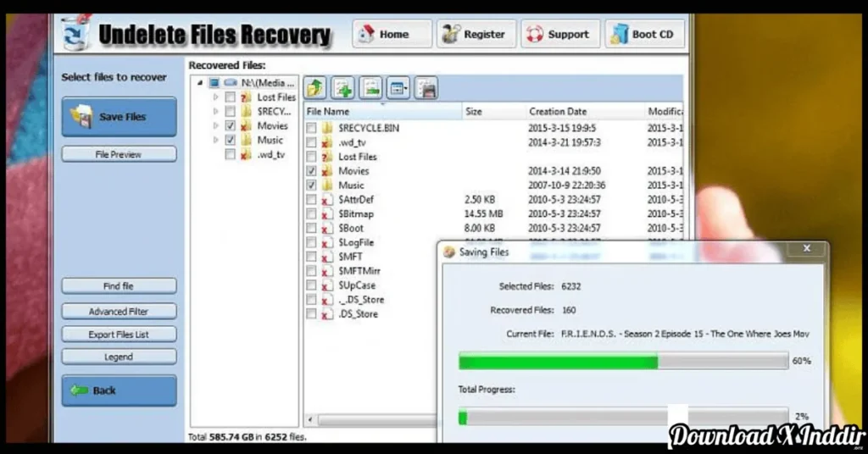
Task: Check the $RECY... tree checkbox
Action: (231, 112)
